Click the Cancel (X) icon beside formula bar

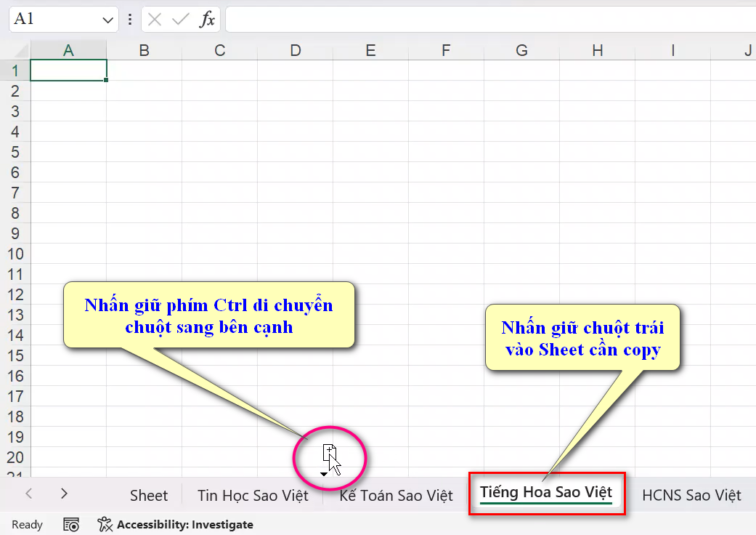click(155, 19)
